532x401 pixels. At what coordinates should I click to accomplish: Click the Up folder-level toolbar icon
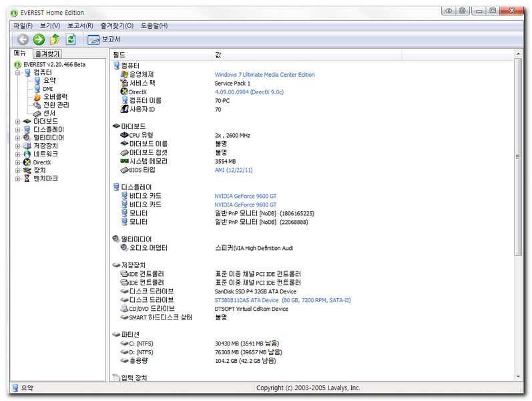pos(55,39)
